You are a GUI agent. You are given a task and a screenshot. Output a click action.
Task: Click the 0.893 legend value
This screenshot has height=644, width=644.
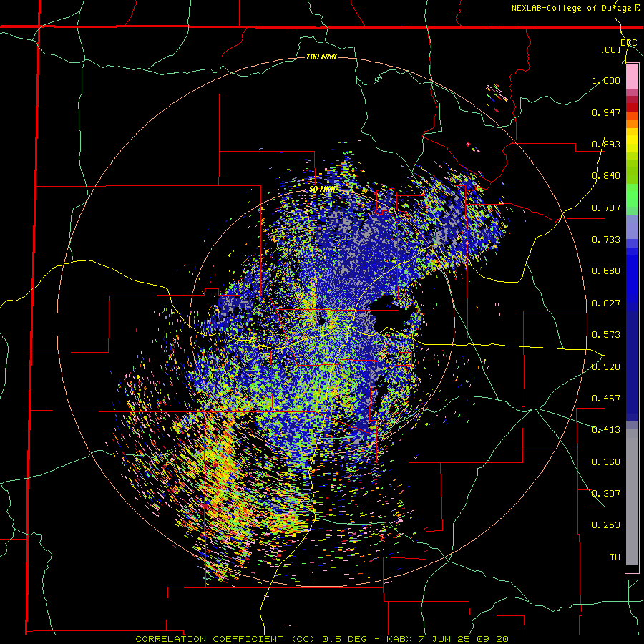click(606, 144)
